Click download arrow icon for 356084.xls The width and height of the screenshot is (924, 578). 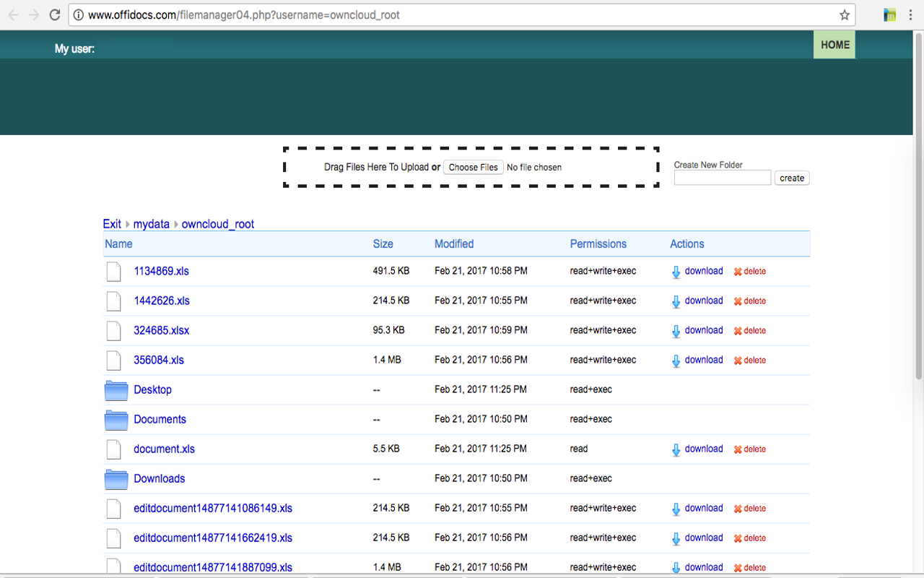(x=676, y=361)
